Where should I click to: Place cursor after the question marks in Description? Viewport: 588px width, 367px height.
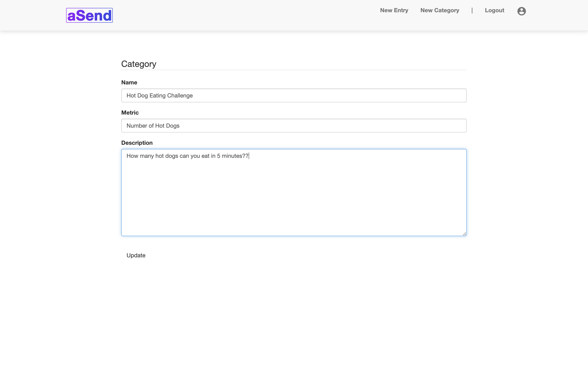click(249, 156)
